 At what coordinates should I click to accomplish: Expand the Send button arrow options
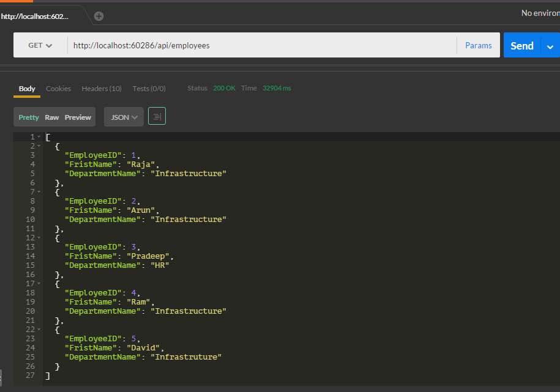(550, 46)
